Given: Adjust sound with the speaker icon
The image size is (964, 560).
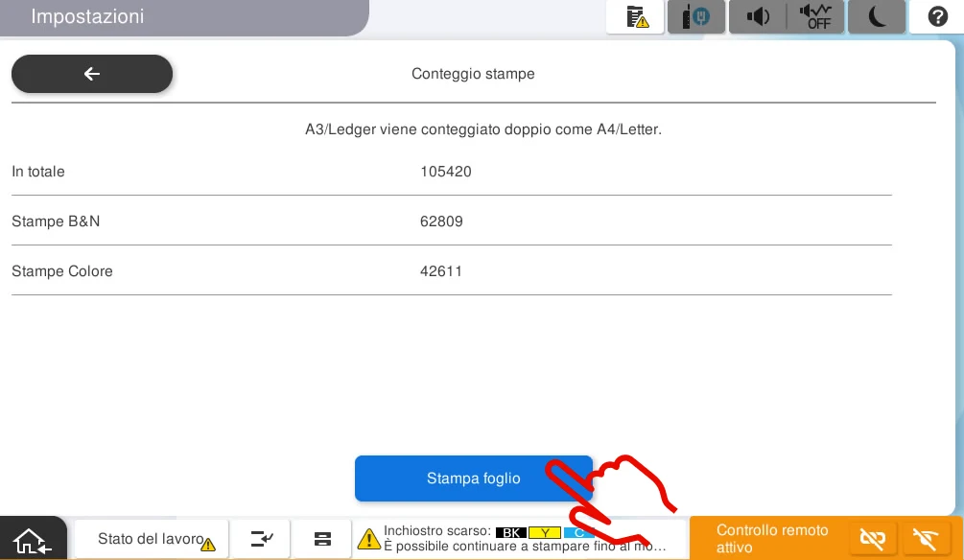Looking at the screenshot, I should [758, 16].
